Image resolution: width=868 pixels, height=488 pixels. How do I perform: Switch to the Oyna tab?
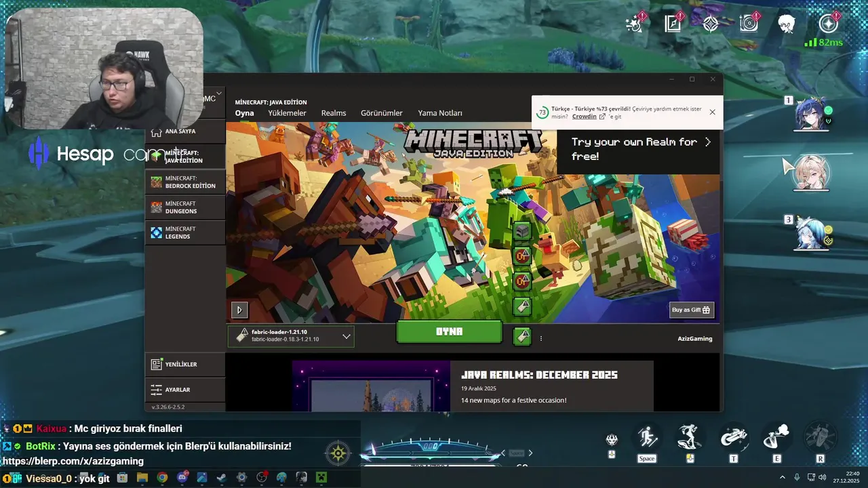pyautogui.click(x=244, y=113)
